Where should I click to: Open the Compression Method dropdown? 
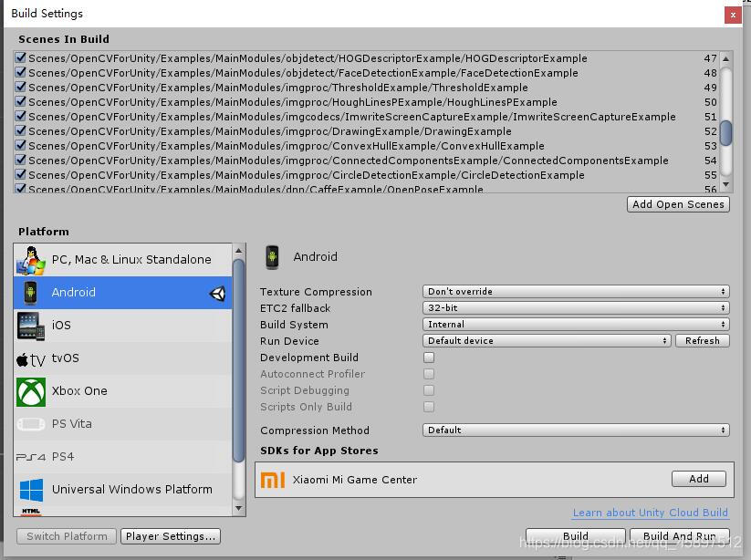(x=576, y=430)
